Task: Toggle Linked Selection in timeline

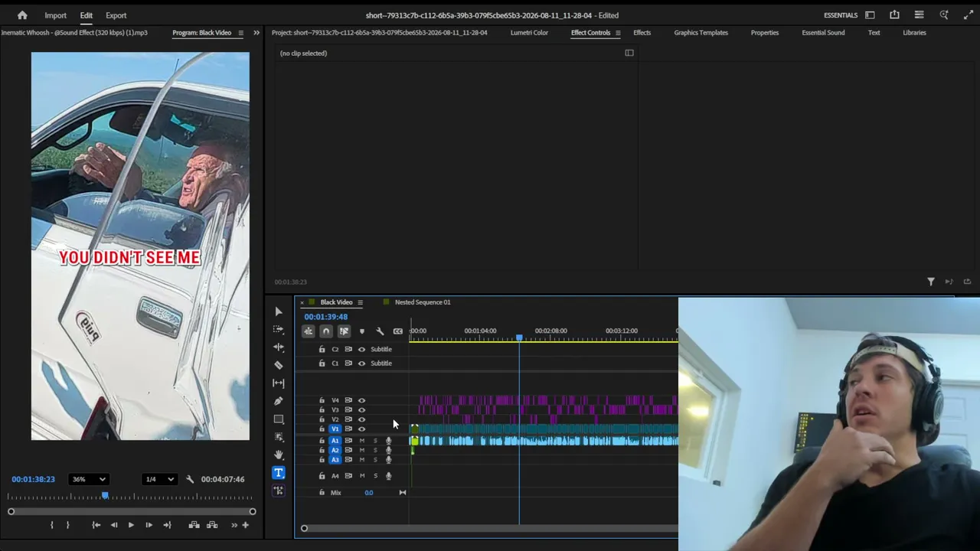Action: (344, 331)
